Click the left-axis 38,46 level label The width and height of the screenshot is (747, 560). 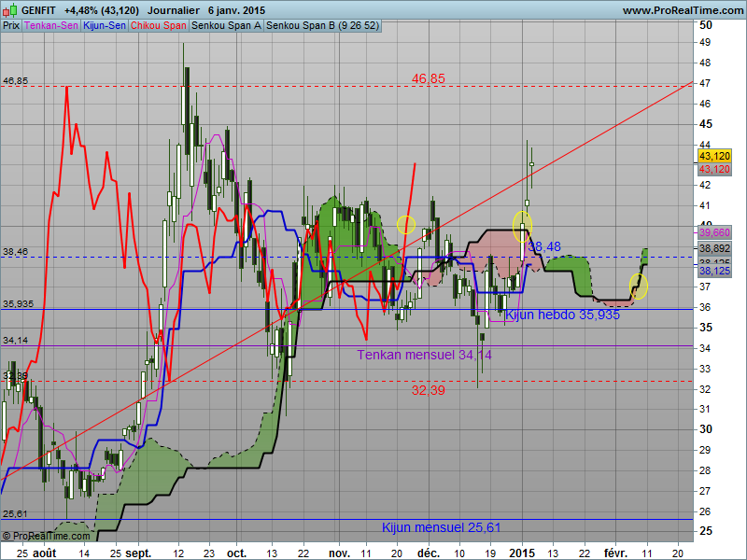pyautogui.click(x=15, y=251)
